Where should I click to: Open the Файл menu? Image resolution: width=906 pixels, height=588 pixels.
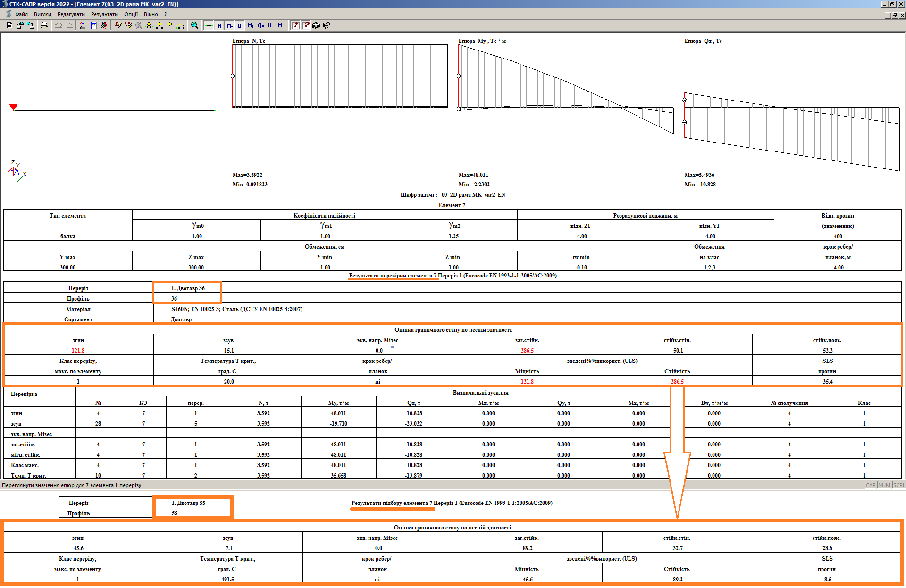pyautogui.click(x=21, y=14)
